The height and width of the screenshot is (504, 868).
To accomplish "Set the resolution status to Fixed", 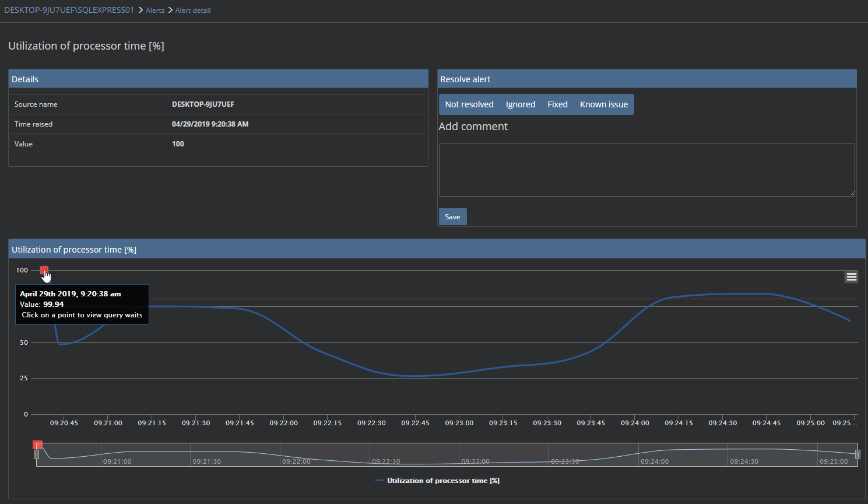I will [557, 104].
